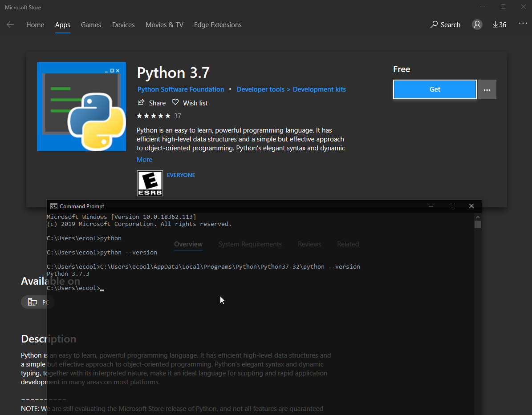Open the more options button beside Get
The image size is (532, 415).
coord(487,89)
